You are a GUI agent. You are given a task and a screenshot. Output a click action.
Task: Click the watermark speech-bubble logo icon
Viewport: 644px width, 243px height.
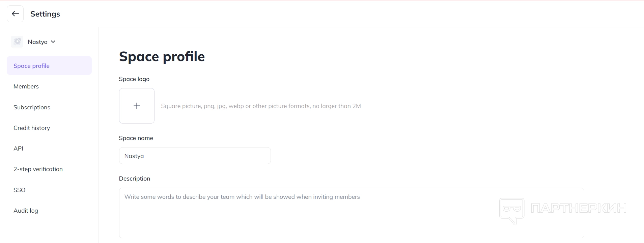tap(512, 211)
